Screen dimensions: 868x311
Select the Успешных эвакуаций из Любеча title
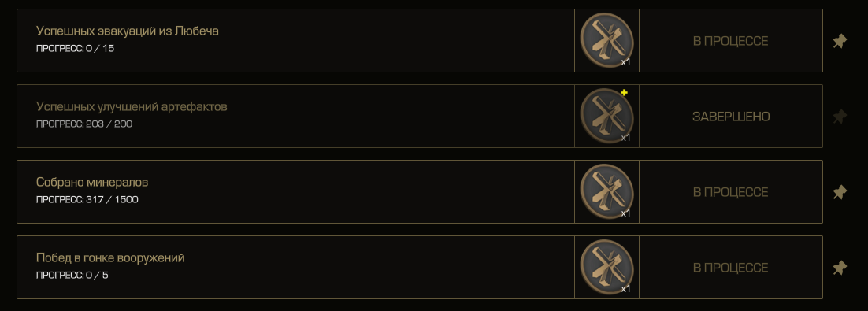[128, 31]
